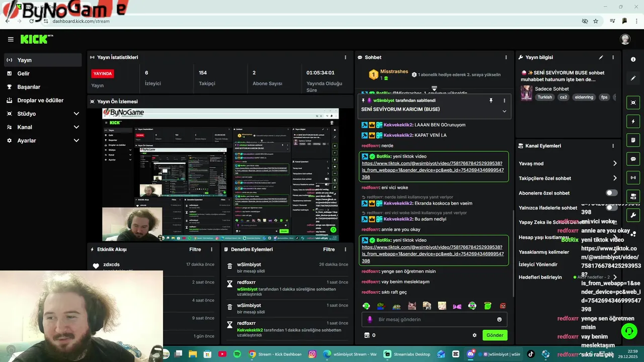The height and width of the screenshot is (362, 644).
Task: Click the Sadece Sohbet category thumbnail
Action: [x=526, y=93]
